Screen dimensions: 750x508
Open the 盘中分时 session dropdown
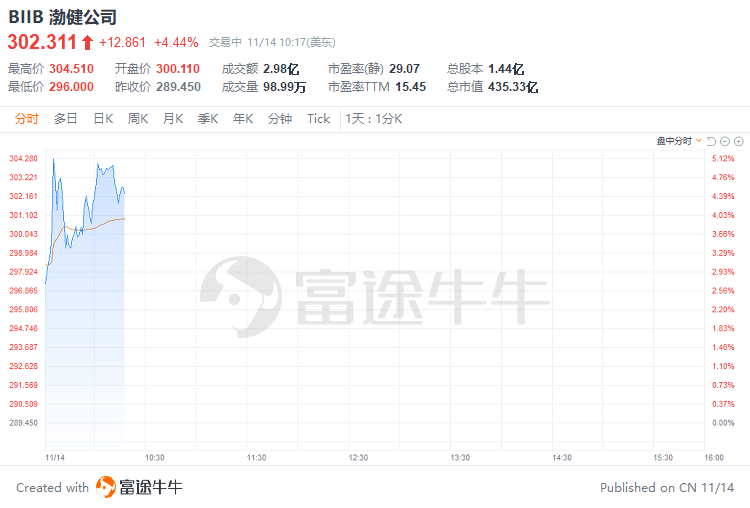pos(679,141)
